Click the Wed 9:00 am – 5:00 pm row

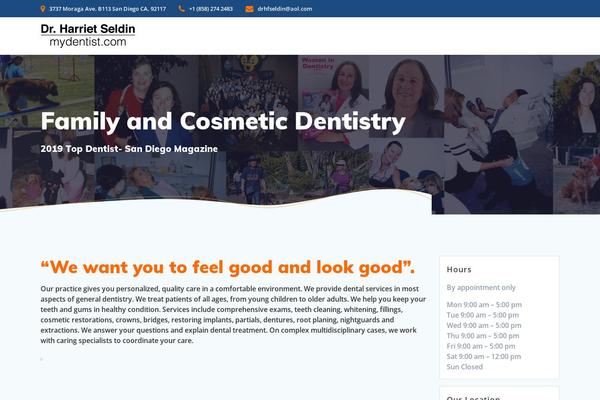click(484, 325)
